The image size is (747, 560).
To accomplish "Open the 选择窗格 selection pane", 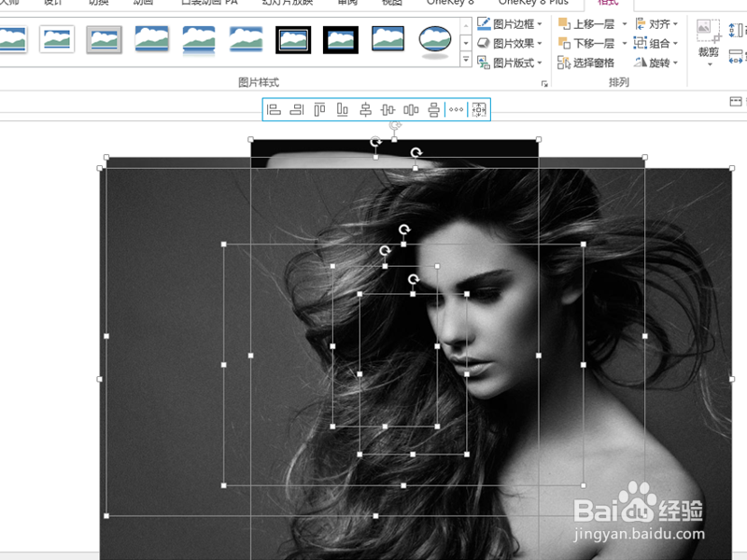I will point(586,63).
